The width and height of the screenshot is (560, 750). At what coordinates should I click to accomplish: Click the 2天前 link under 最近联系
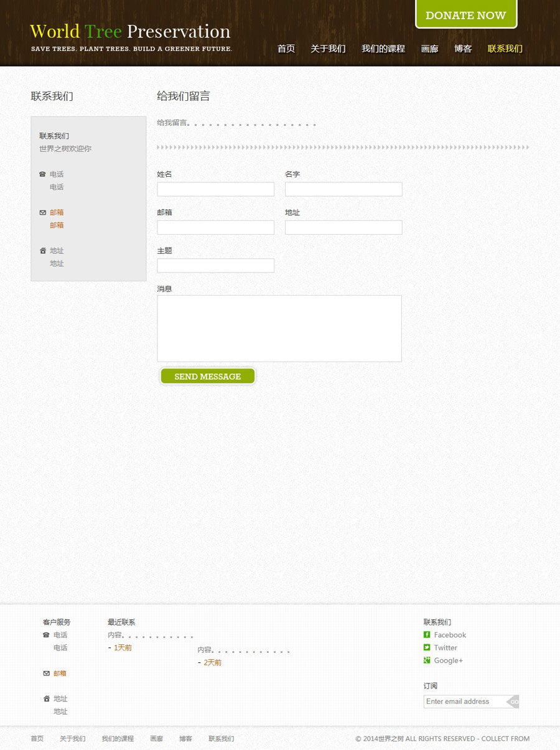(x=212, y=663)
